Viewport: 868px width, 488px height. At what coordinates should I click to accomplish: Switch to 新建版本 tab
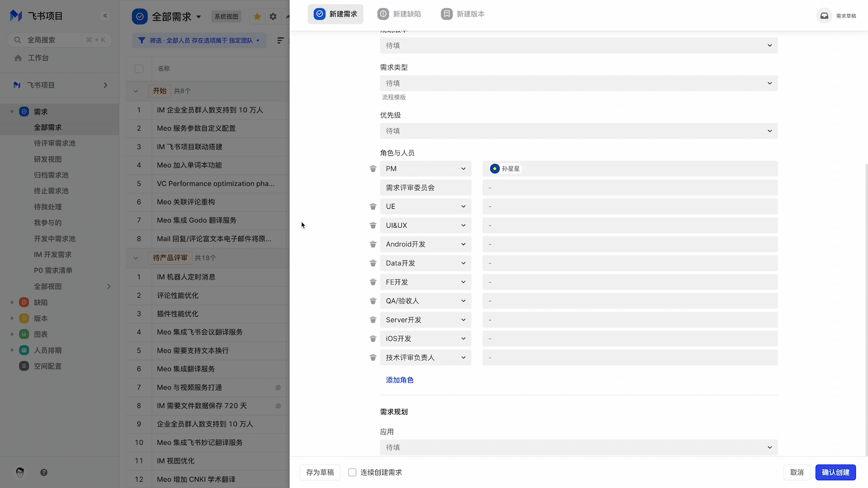coord(463,14)
